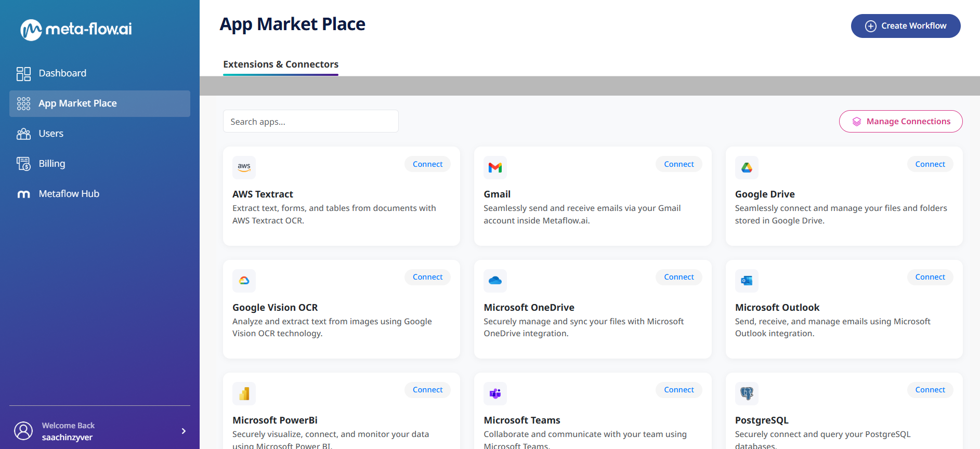
Task: Select the Microsoft Teams title
Action: 522,420
